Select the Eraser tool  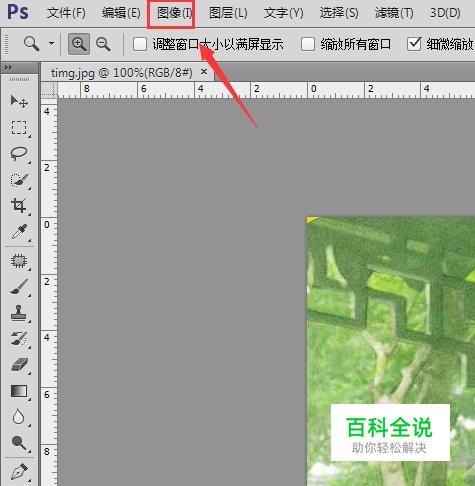click(19, 365)
